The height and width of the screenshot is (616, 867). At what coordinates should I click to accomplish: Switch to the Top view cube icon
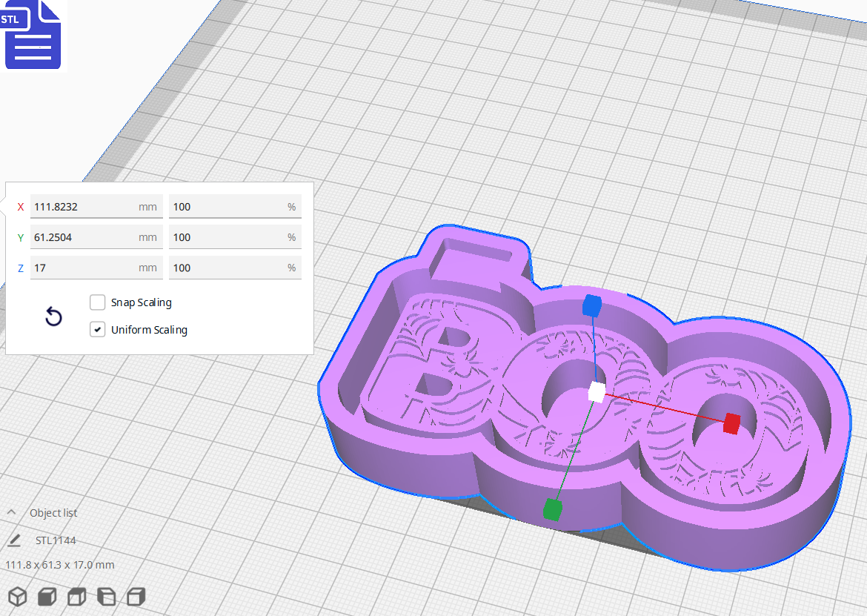tap(76, 597)
